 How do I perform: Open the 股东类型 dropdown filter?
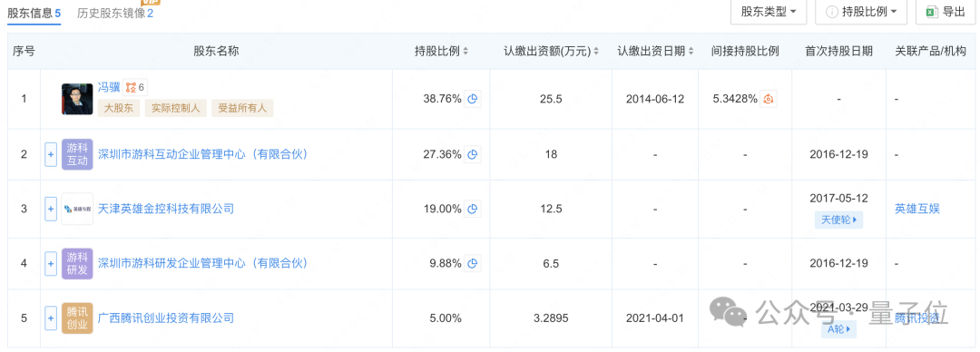(769, 12)
